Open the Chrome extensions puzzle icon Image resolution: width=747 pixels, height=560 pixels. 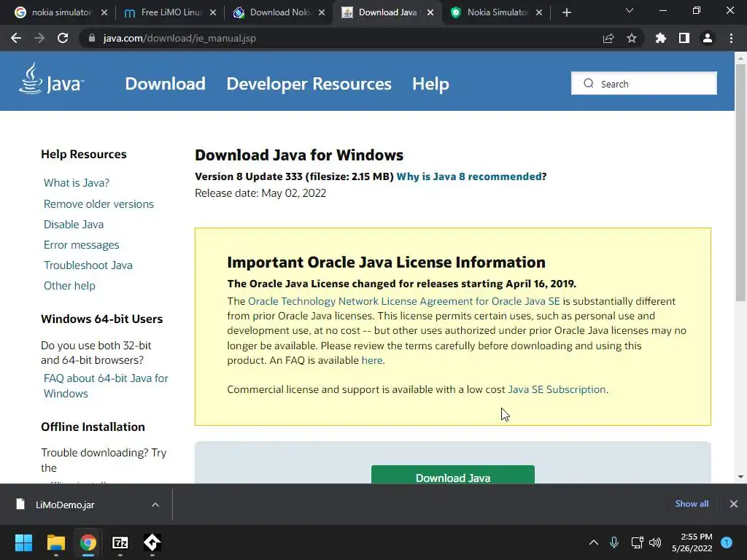tap(660, 38)
